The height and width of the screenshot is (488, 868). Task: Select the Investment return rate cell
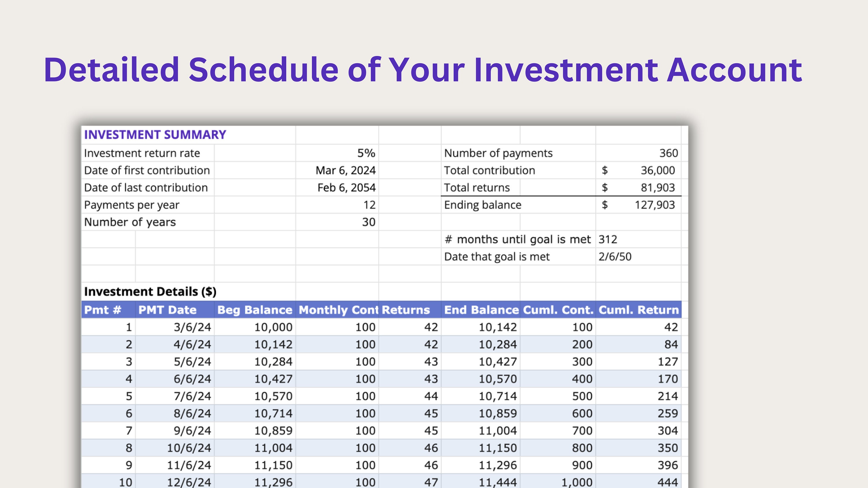pos(142,153)
